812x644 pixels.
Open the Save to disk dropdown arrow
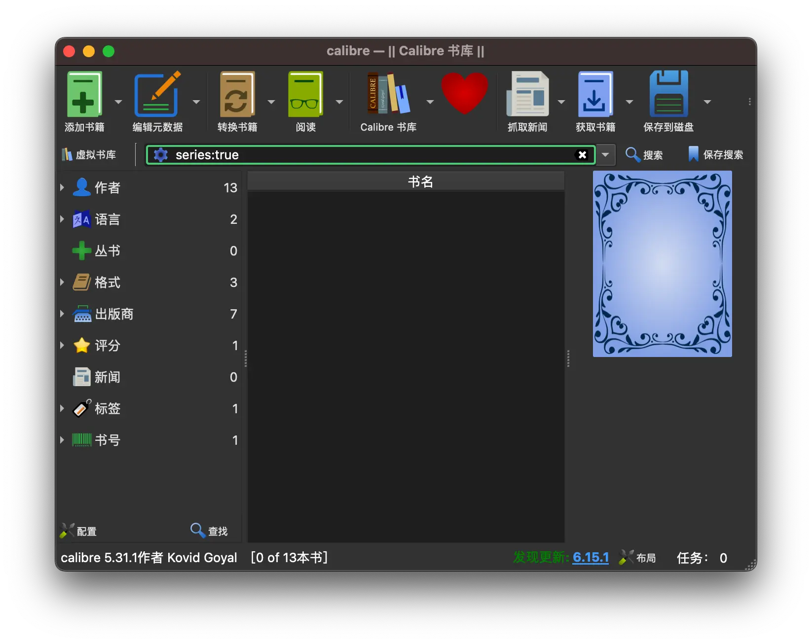707,102
